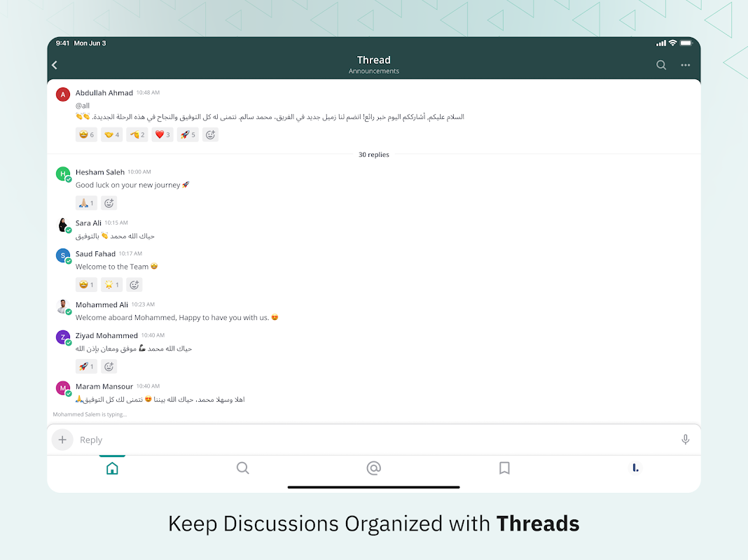Toggle star-struck reaction on Saud's message

[86, 285]
